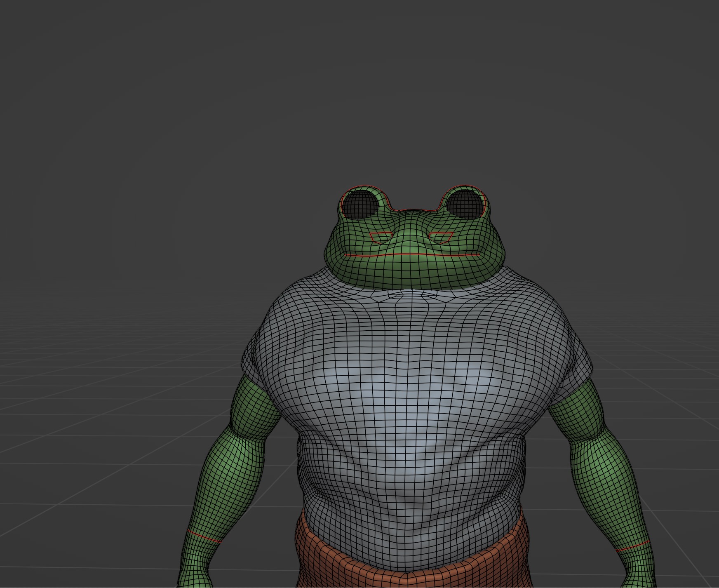
Task: Click the left red-outlined nostril on the frog
Action: click(381, 238)
